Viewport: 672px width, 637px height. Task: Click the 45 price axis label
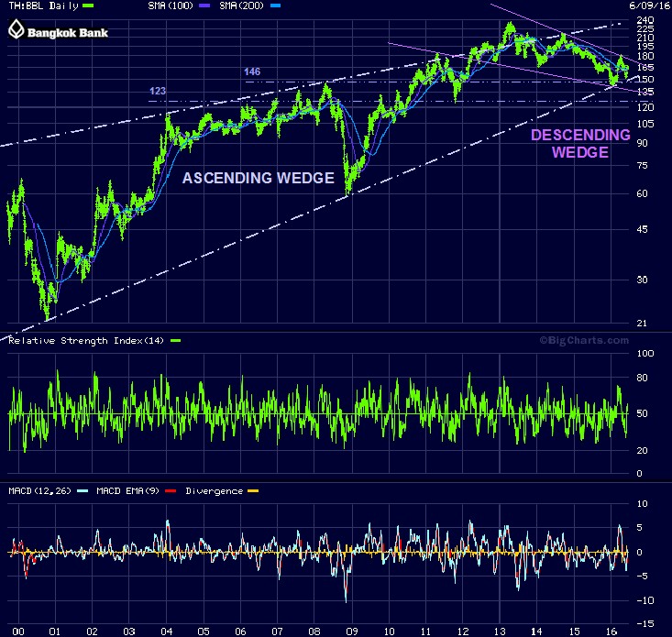point(642,229)
